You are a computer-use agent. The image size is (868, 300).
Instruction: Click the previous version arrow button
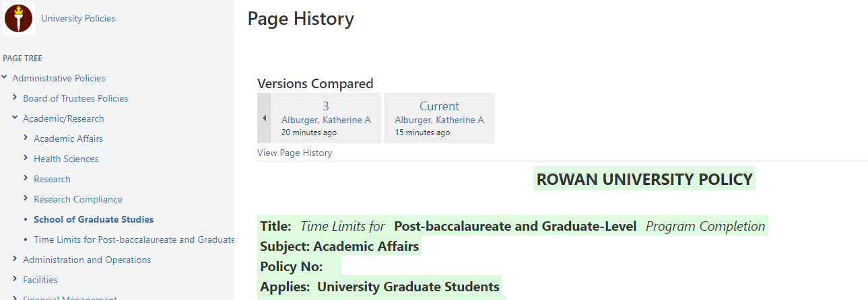coord(264,118)
